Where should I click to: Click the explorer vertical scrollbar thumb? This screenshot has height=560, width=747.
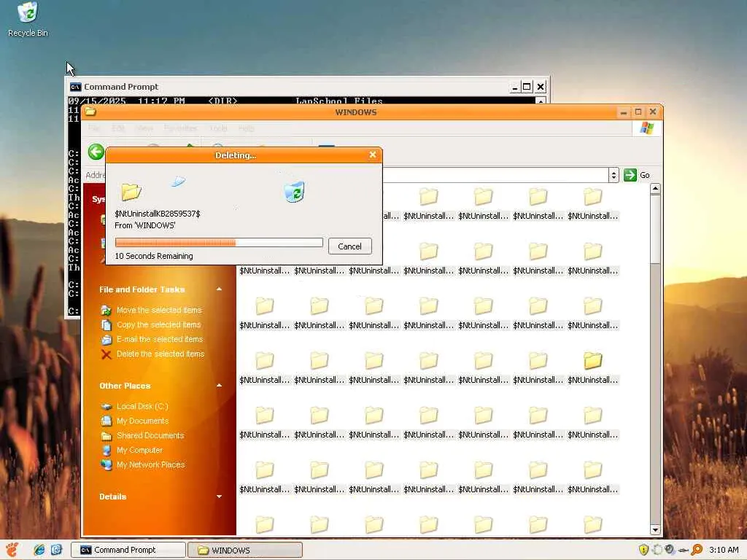point(655,228)
